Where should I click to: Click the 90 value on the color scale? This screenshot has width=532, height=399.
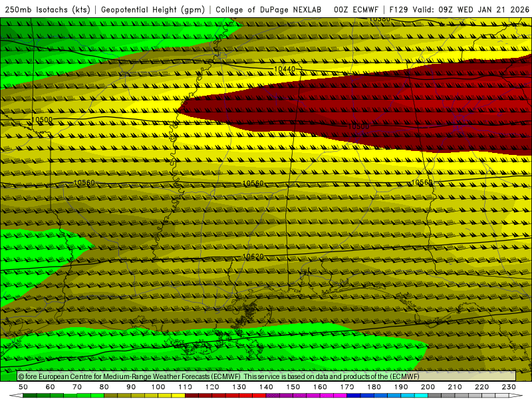[131, 387]
